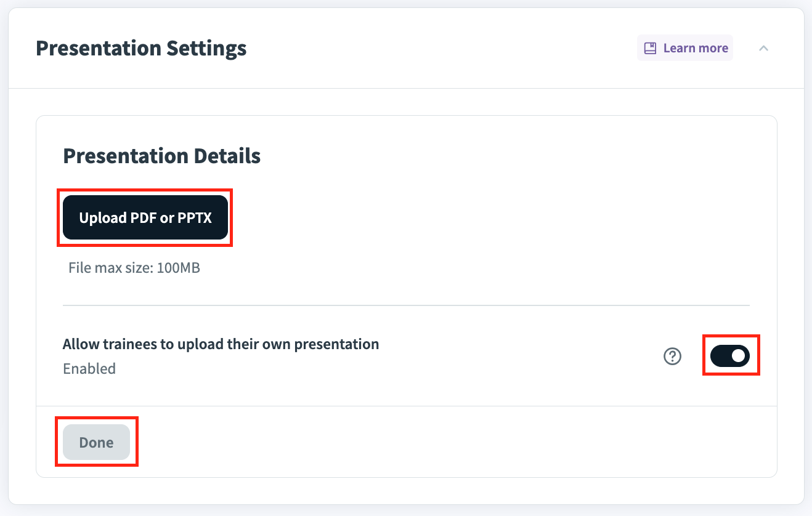Click the divider below File max size
The image size is (812, 516).
pos(406,305)
